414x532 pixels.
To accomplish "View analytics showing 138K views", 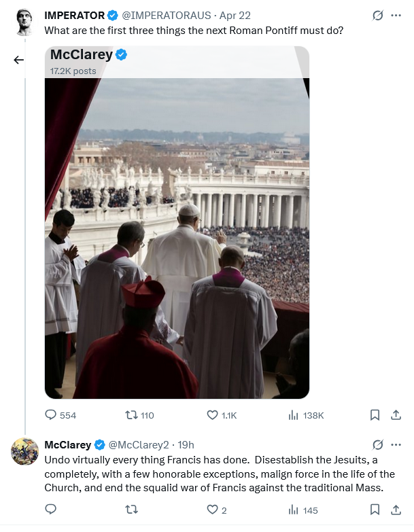I will 294,415.
